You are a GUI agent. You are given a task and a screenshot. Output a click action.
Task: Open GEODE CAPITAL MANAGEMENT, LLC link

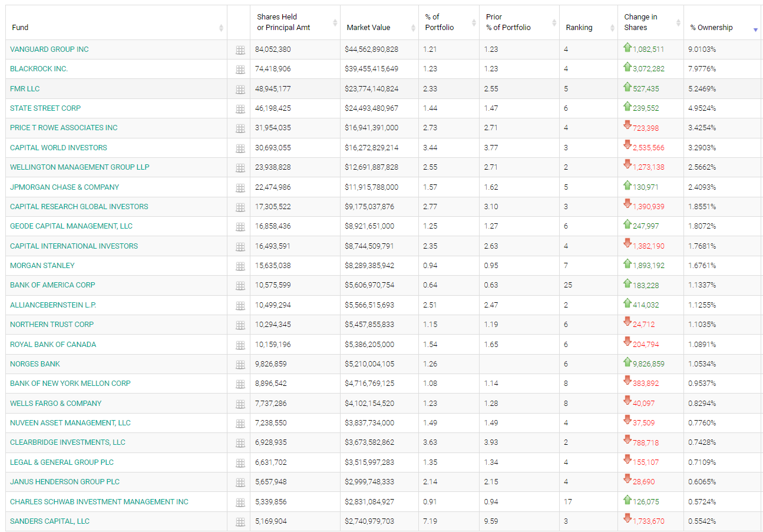tap(71, 226)
